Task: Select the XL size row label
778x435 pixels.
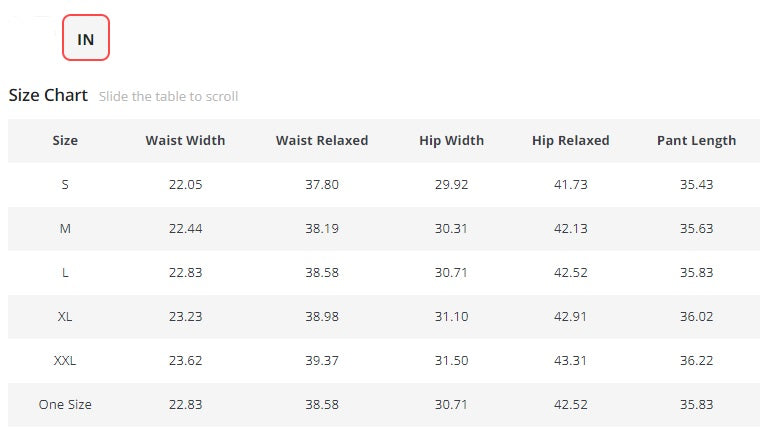Action: (65, 316)
